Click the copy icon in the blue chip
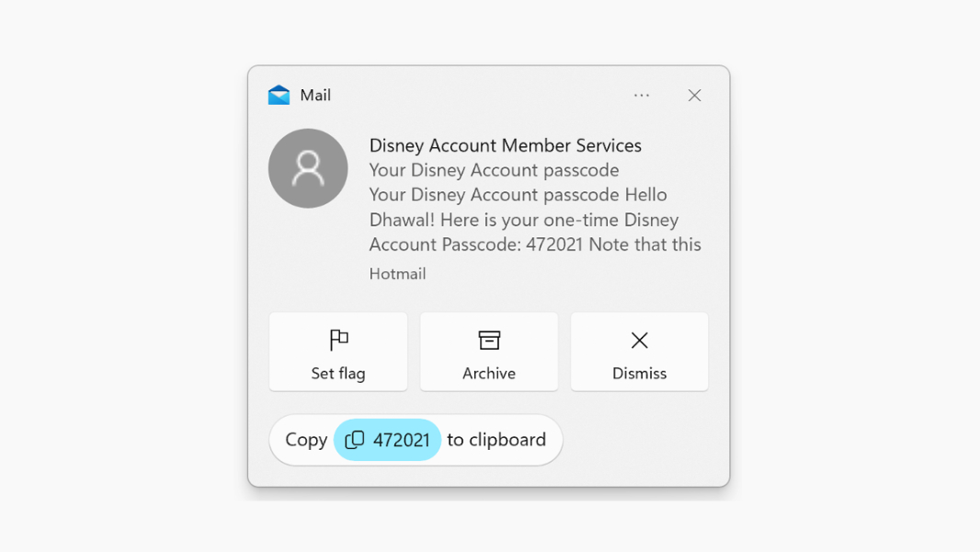Viewport: 980px width, 552px height. pyautogui.click(x=355, y=440)
